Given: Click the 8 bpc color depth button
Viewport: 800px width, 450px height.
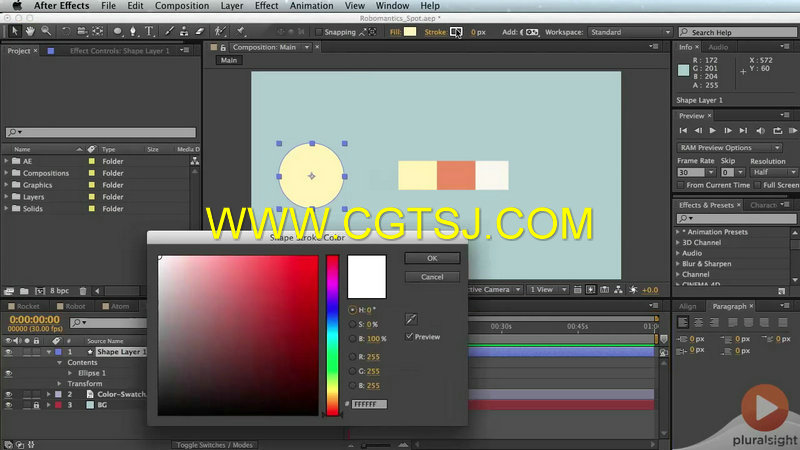Looking at the screenshot, I should [x=59, y=291].
